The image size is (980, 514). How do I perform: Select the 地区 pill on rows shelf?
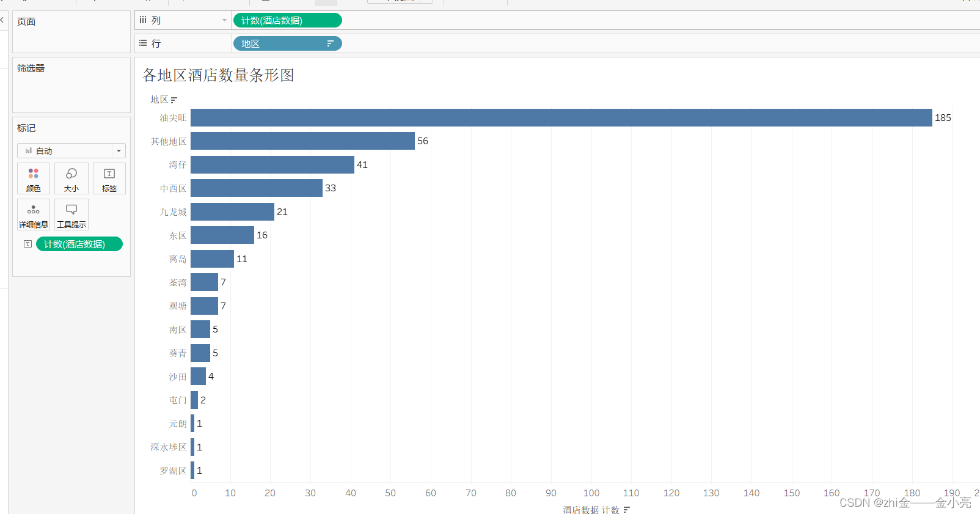287,43
